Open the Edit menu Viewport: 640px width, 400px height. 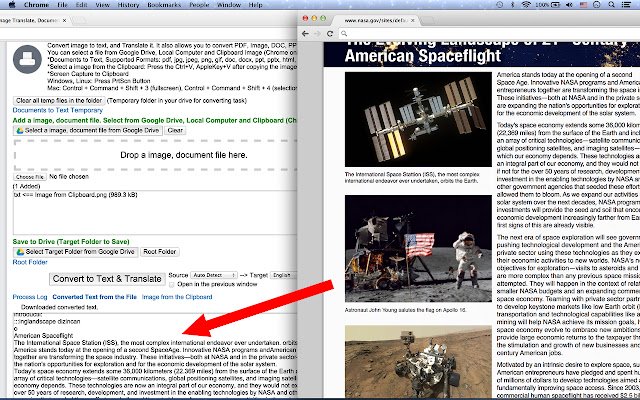81,5
